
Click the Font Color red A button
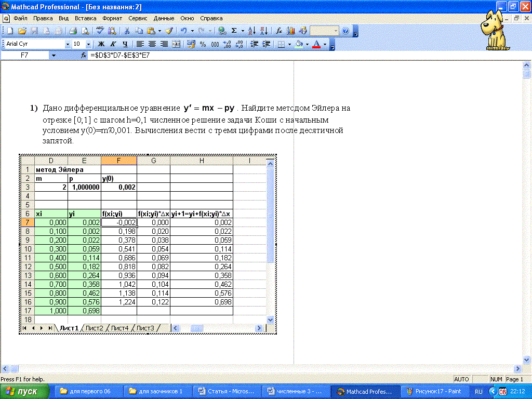pyautogui.click(x=315, y=45)
